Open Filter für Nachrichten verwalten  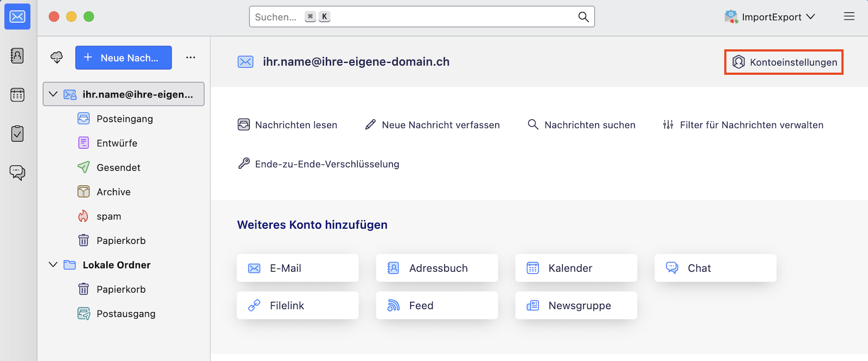point(743,125)
